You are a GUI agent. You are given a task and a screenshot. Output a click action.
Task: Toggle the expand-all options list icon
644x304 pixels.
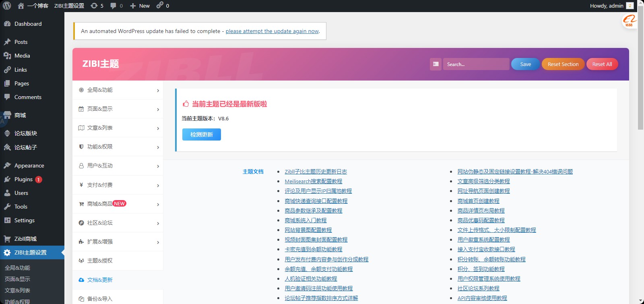coord(436,64)
